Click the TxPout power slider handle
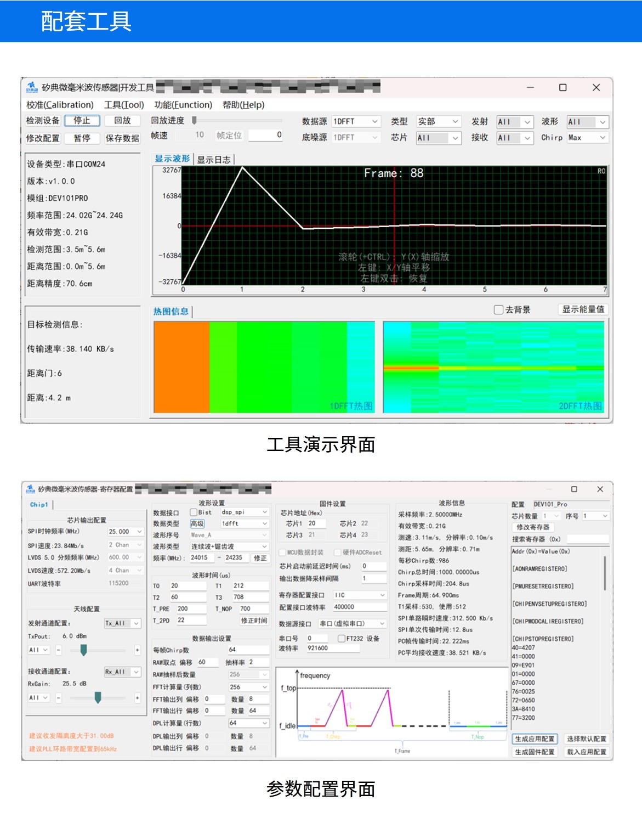Screen dimensions: 642x840 (83, 650)
